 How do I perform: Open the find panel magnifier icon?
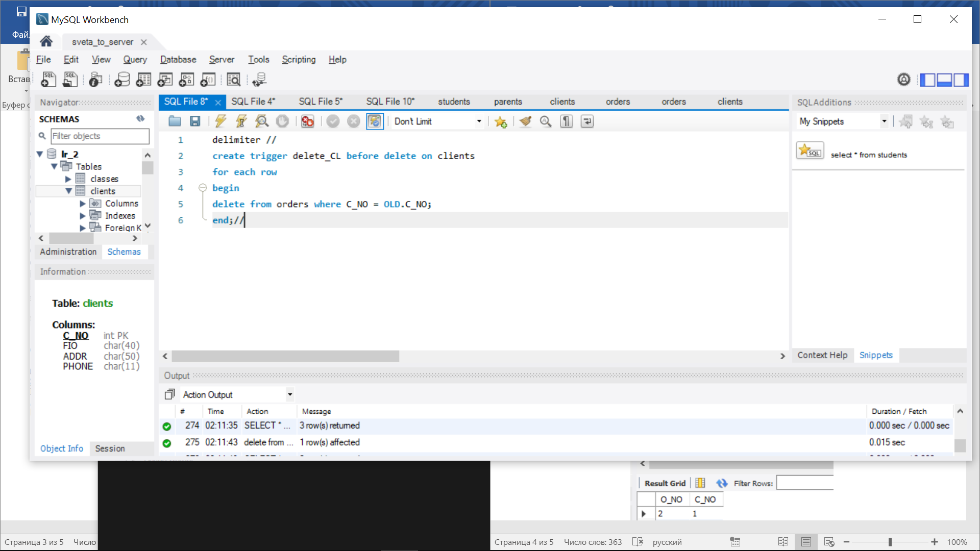click(546, 121)
